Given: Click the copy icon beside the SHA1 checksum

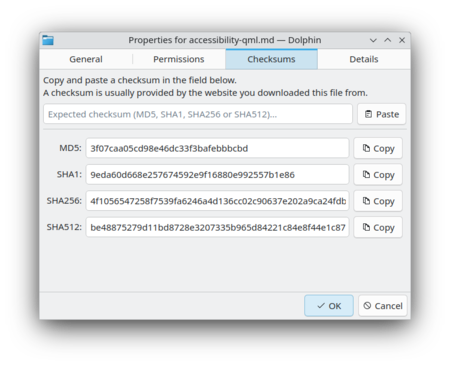Looking at the screenshot, I should (x=366, y=174).
